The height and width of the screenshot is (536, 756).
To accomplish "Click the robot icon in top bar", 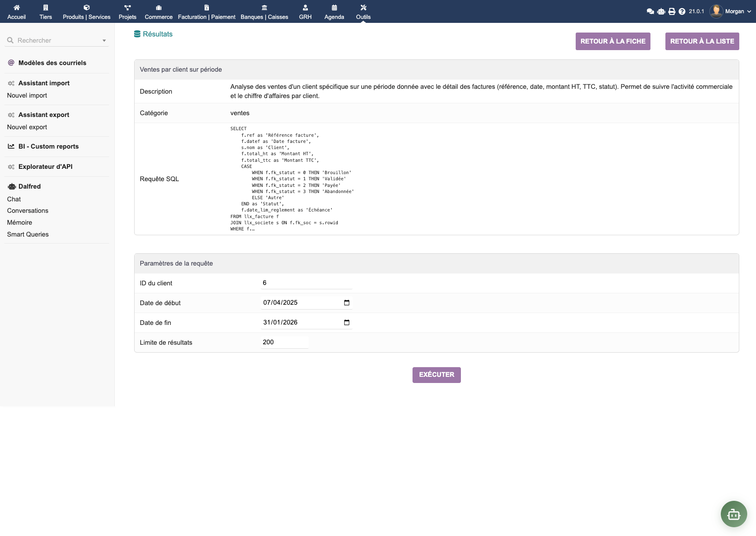I will 661,11.
